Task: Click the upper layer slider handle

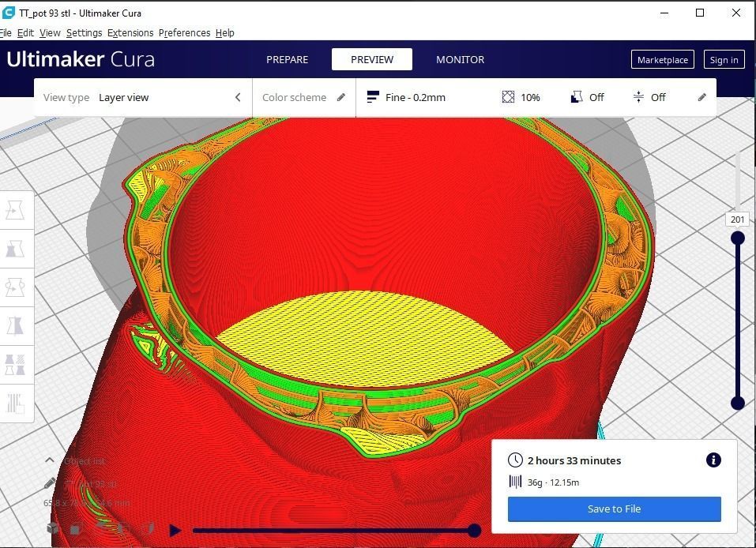Action: [x=738, y=238]
